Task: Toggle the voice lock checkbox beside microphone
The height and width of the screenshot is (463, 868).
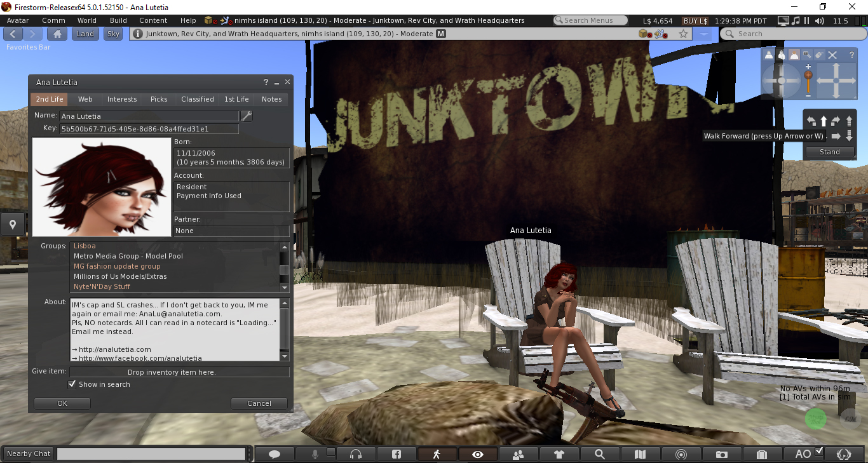Action: pyautogui.click(x=330, y=452)
